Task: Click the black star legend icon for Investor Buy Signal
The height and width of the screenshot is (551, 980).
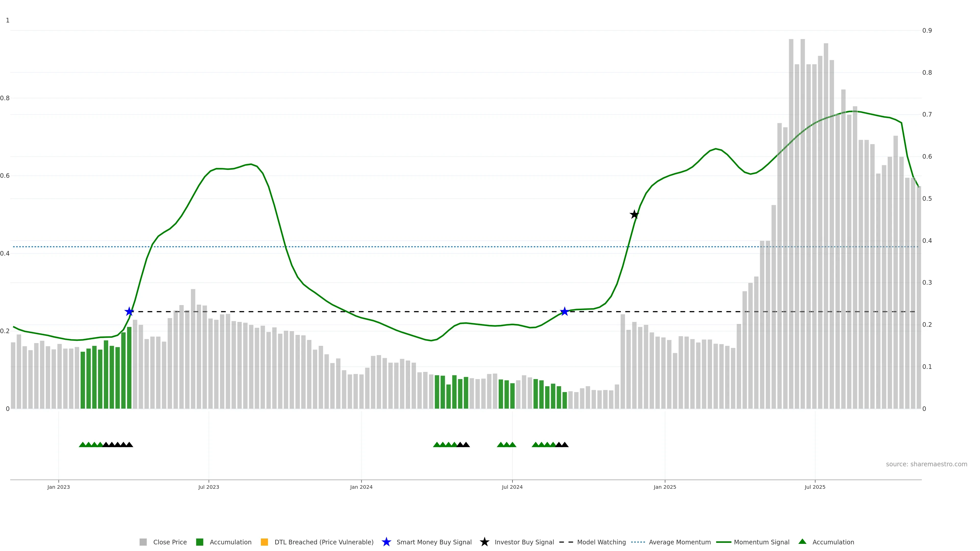Action: tap(484, 542)
